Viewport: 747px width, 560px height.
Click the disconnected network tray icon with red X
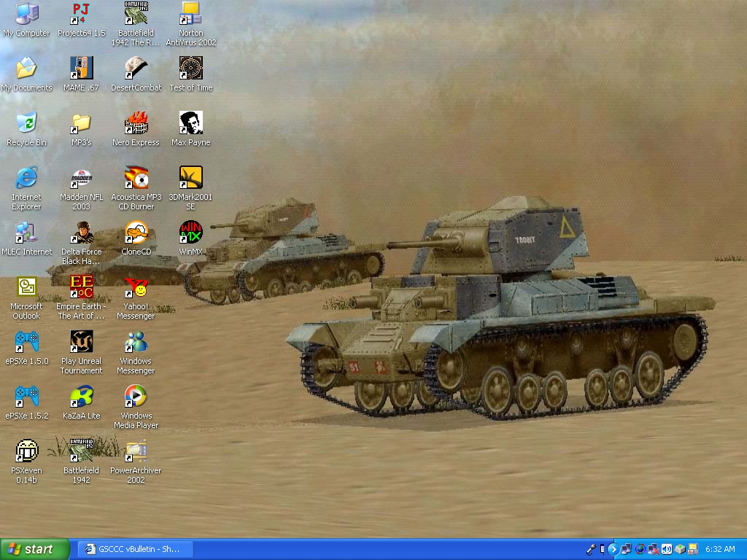click(x=653, y=550)
